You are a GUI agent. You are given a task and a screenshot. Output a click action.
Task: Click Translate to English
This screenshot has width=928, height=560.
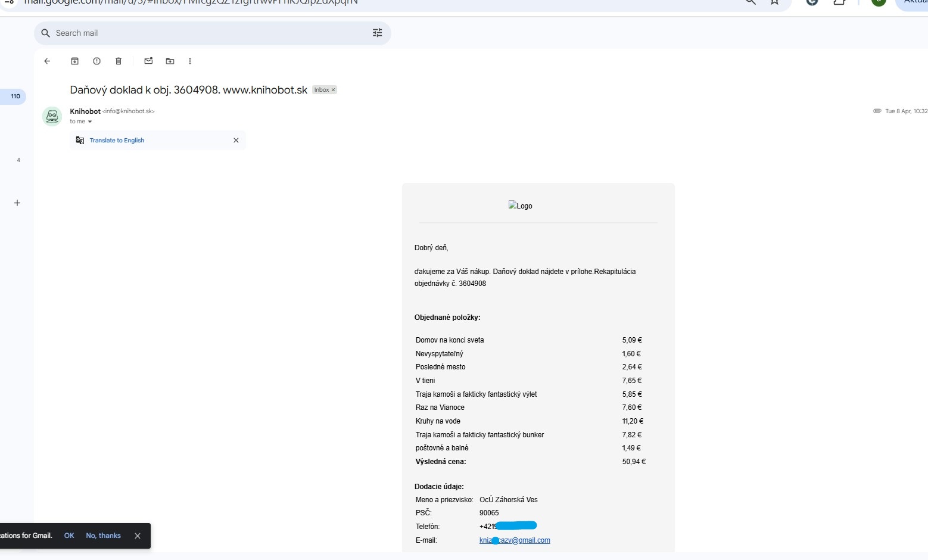[x=117, y=141]
